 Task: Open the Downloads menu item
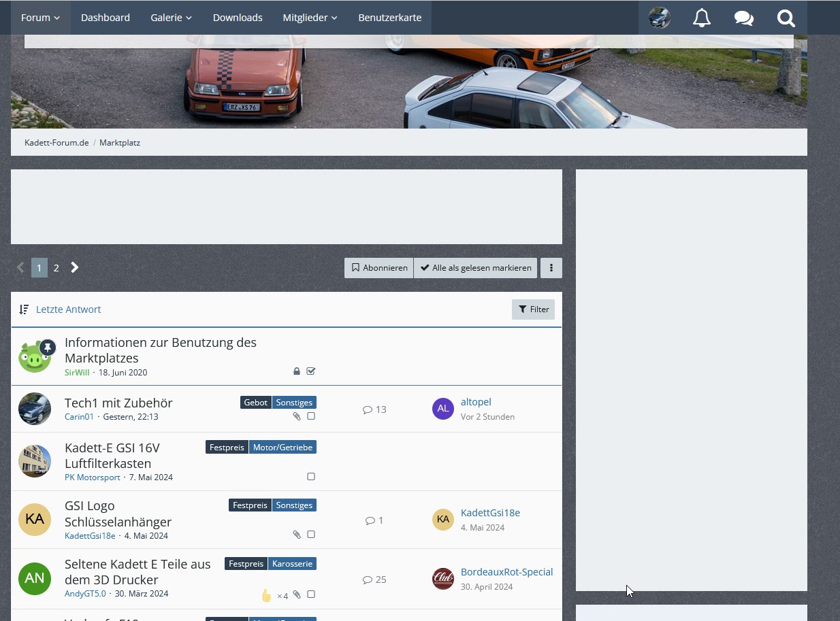click(x=238, y=18)
